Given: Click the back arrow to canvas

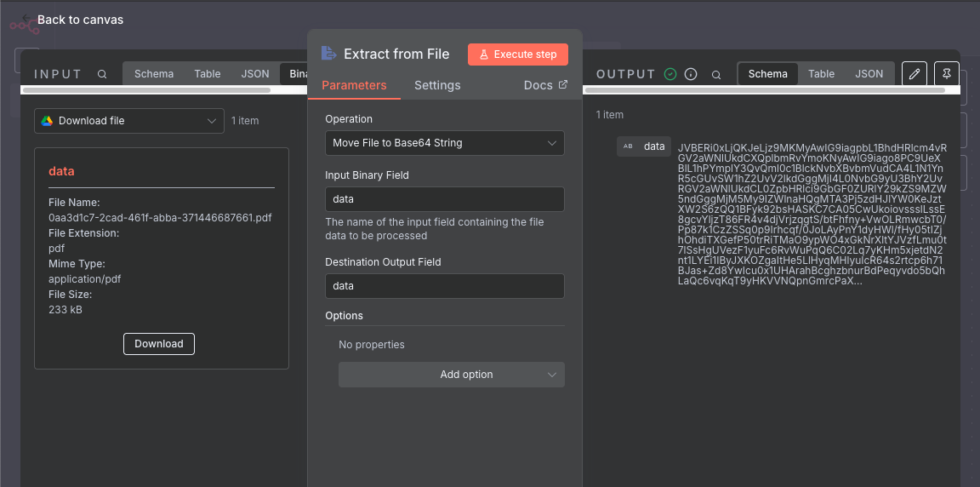Looking at the screenshot, I should tap(27, 20).
